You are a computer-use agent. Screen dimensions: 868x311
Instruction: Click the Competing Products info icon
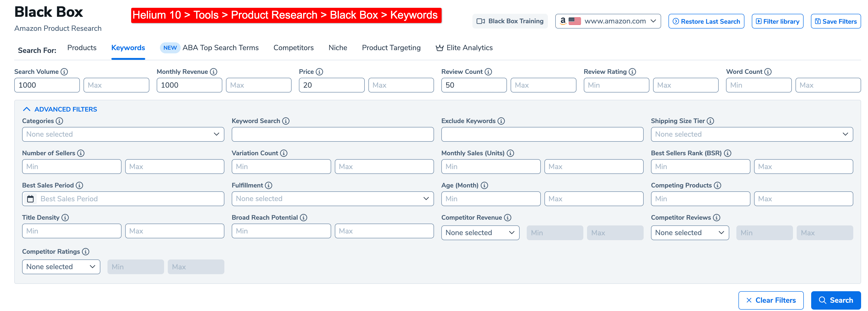[x=717, y=185]
